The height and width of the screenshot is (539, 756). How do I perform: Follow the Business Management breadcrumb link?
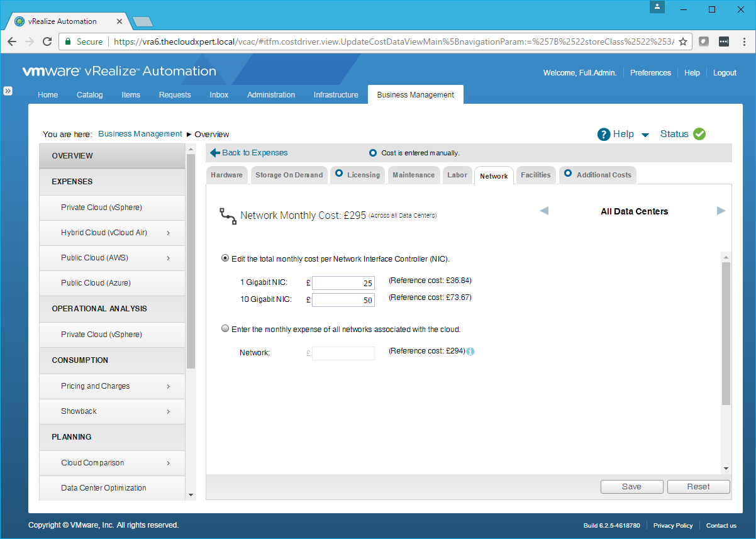pyautogui.click(x=140, y=134)
